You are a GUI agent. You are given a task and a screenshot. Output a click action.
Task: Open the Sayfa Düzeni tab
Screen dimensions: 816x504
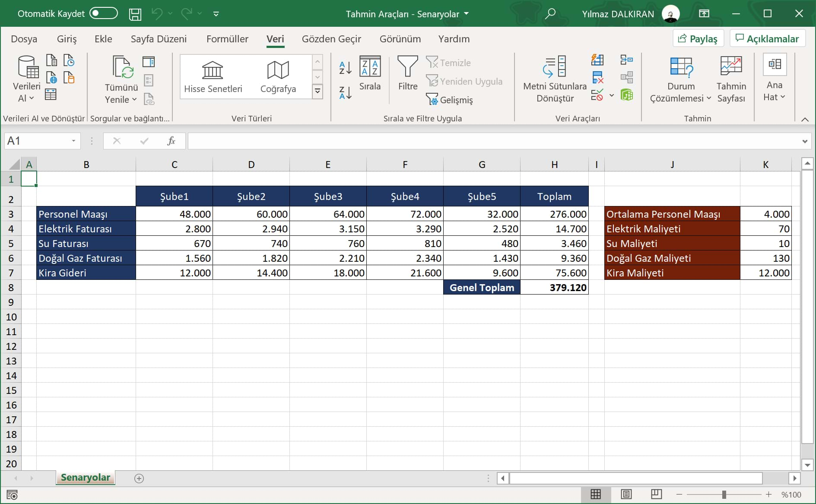[159, 39]
